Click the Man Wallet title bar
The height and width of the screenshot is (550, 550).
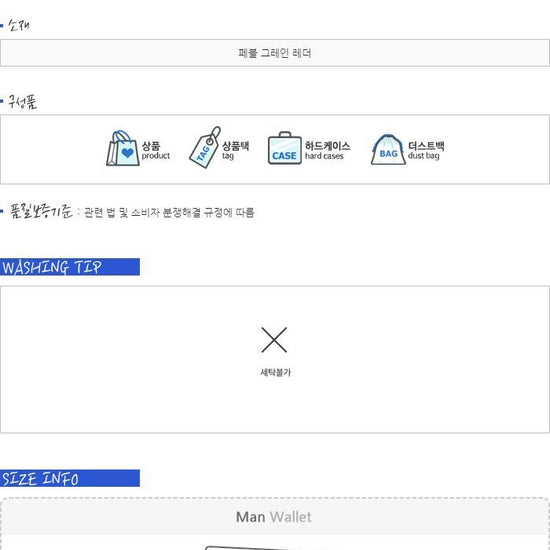[x=274, y=517]
